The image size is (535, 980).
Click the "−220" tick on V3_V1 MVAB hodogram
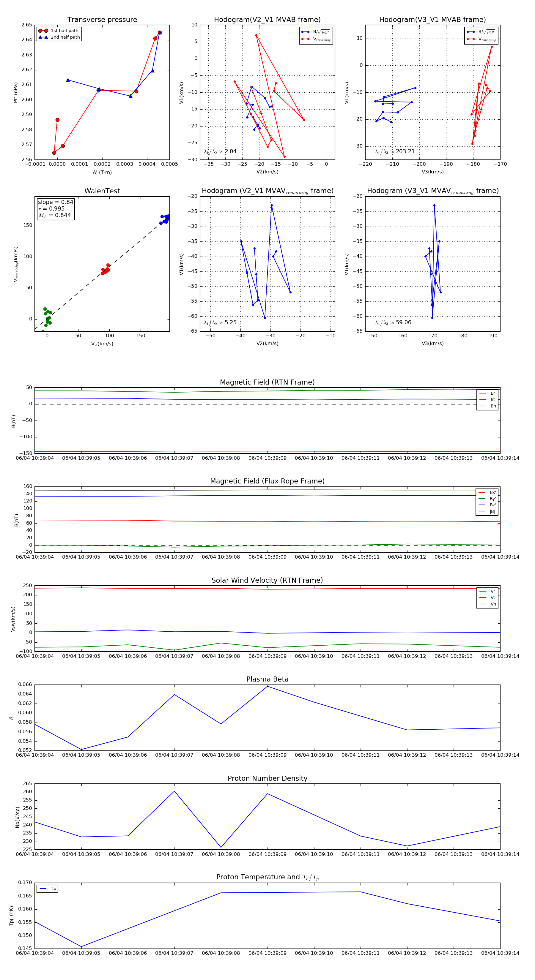point(365,164)
